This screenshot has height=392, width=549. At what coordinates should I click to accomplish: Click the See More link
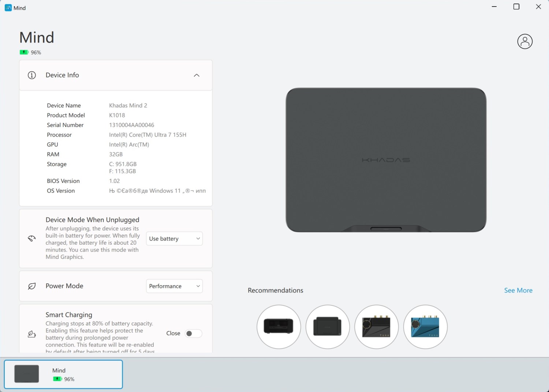pos(518,290)
